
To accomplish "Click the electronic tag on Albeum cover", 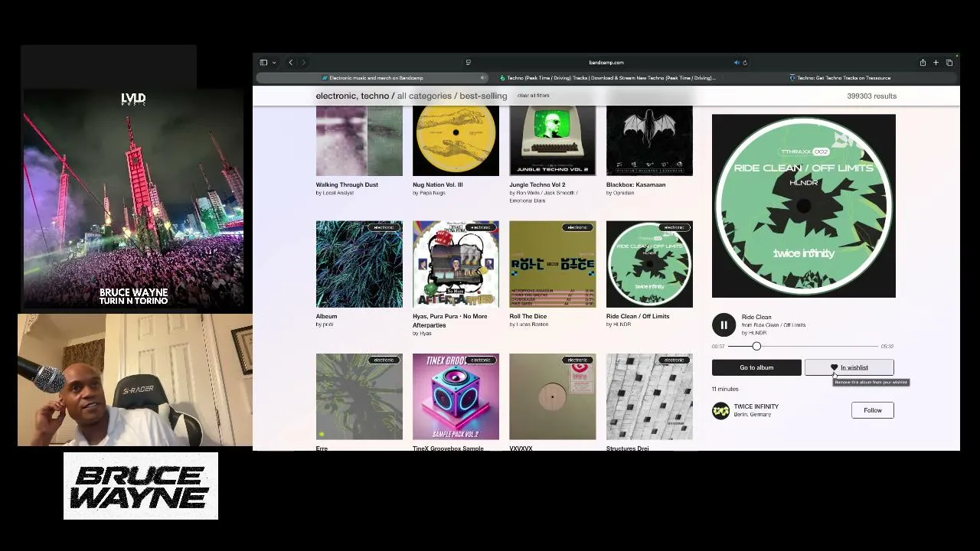I will (x=384, y=227).
